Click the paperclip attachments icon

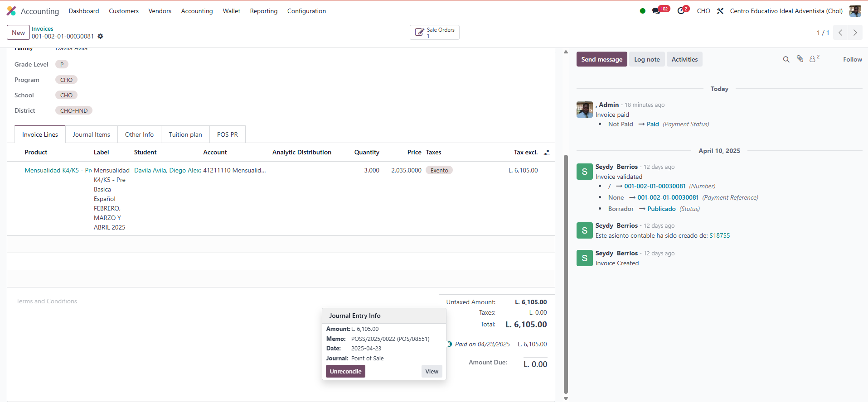[800, 59]
